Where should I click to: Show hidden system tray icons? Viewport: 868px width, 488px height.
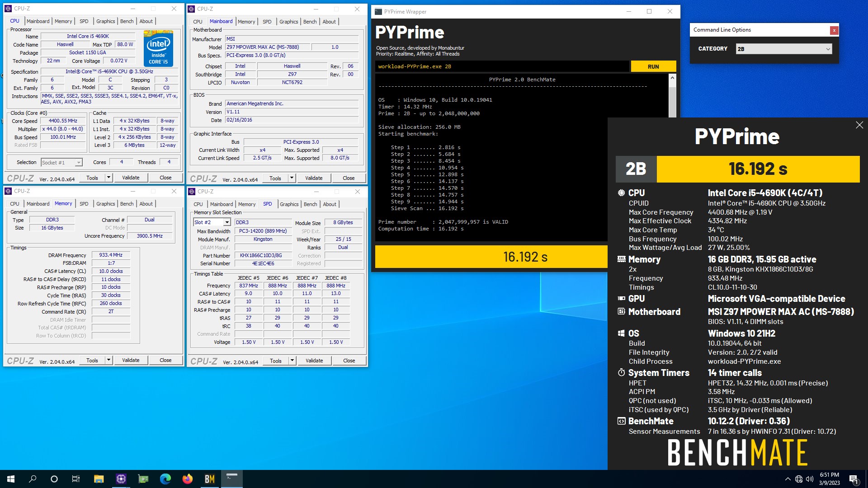[x=788, y=479]
